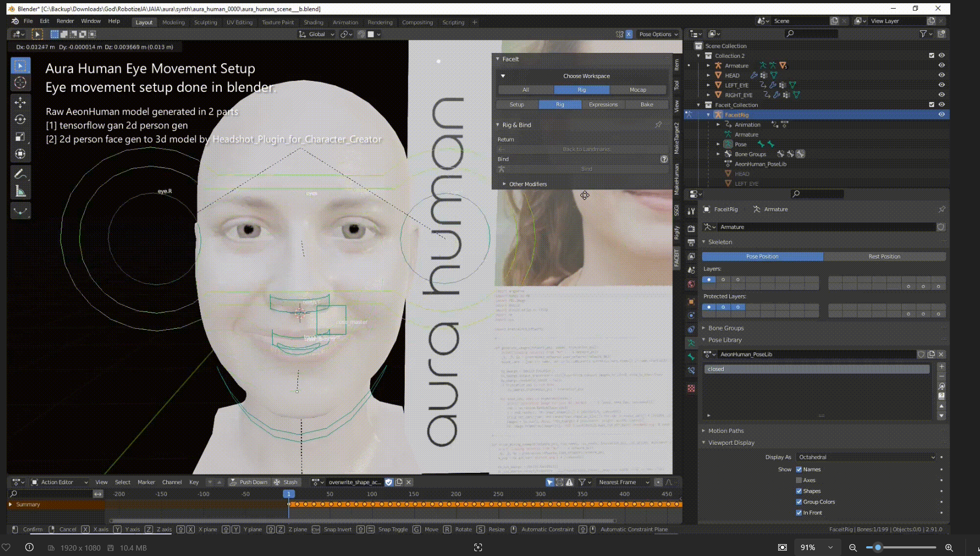Hide the FaceitRig object in outliner
The height and width of the screenshot is (556, 980).
[942, 114]
